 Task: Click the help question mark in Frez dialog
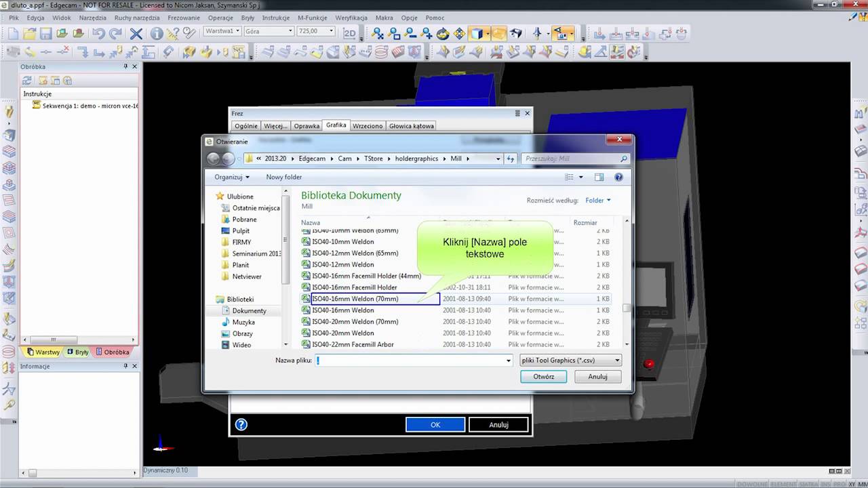[241, 424]
